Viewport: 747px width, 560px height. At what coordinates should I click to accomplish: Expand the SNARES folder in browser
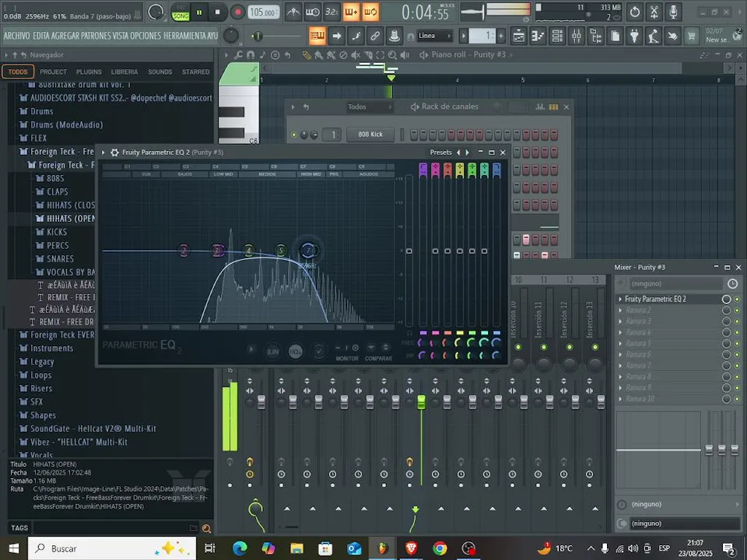[x=60, y=258]
